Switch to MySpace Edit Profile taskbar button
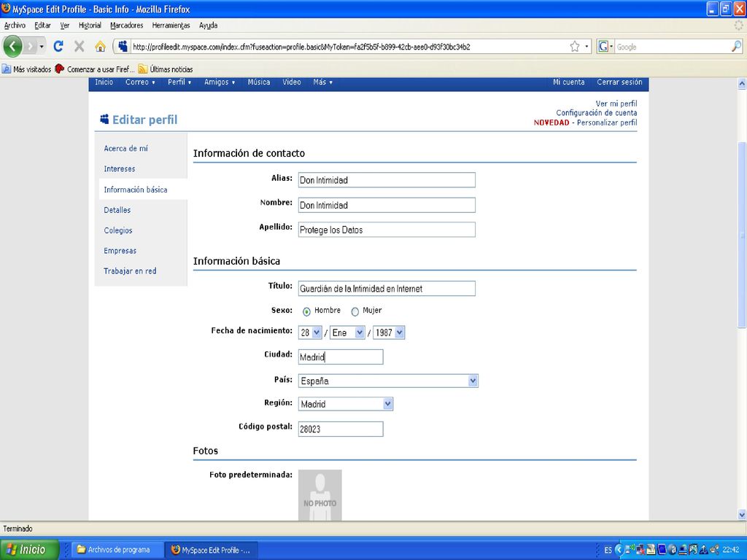747x560 pixels. 212,550
